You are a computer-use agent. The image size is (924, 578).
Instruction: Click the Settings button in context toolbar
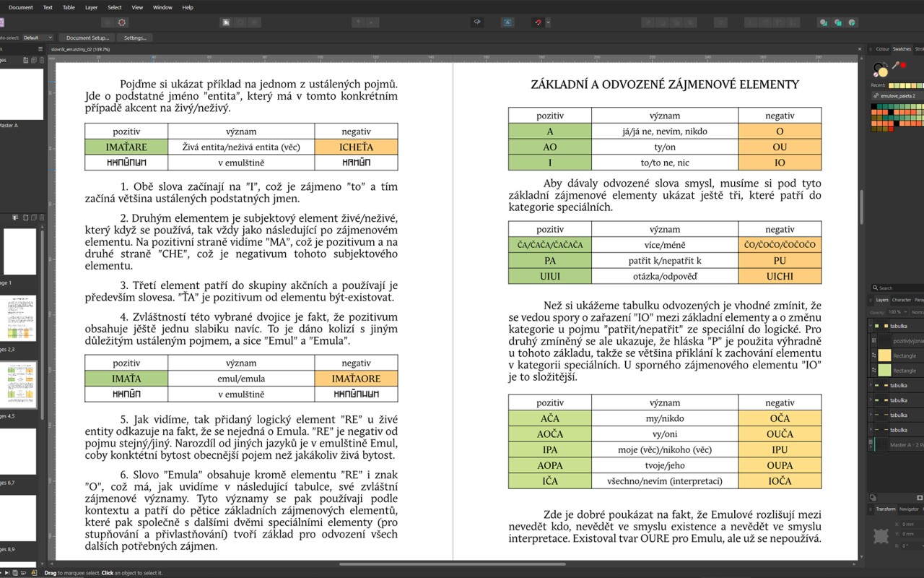[135, 38]
